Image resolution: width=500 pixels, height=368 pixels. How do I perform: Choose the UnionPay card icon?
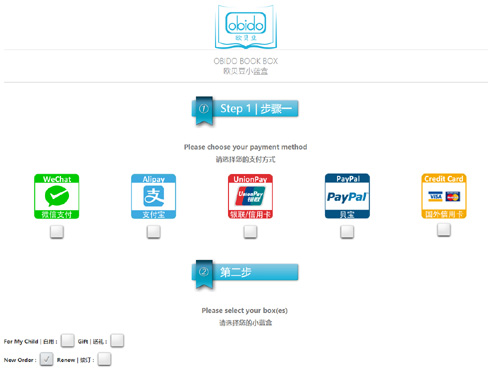[250, 196]
